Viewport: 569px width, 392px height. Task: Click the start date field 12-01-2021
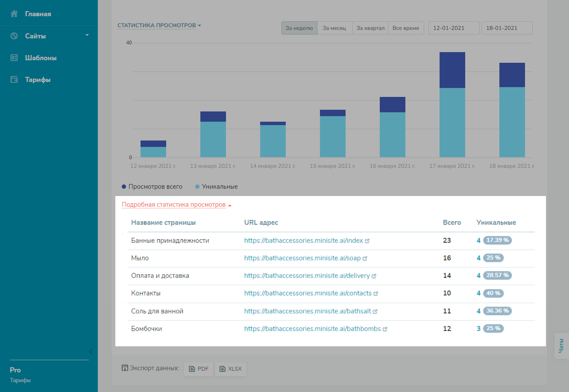453,28
